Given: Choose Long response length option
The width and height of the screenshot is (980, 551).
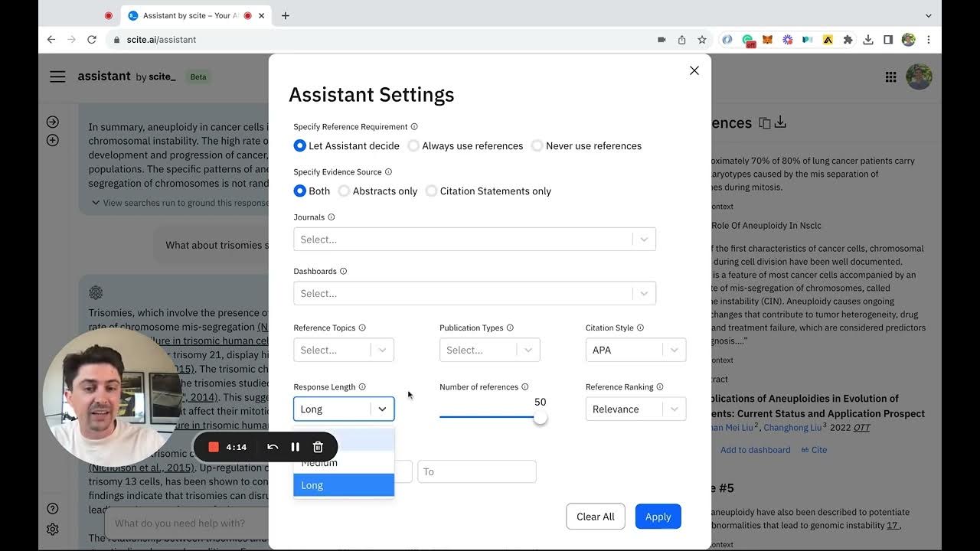Looking at the screenshot, I should pyautogui.click(x=344, y=485).
